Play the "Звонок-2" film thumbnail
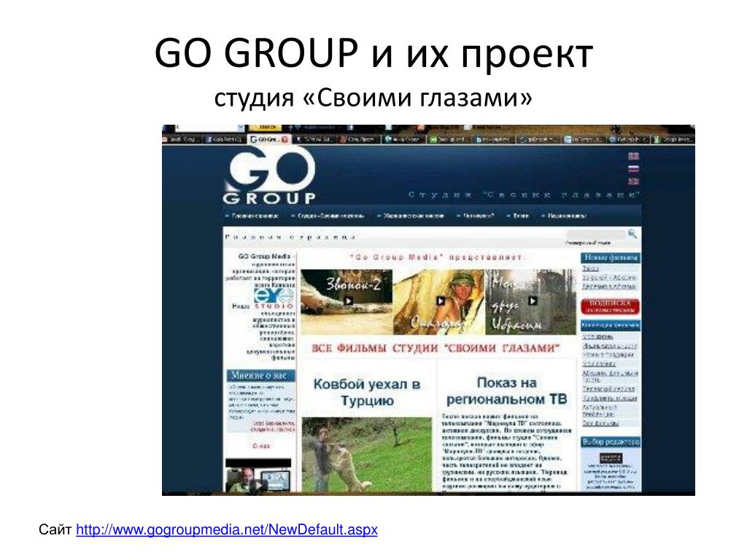This screenshot has height=560, width=747. [347, 301]
